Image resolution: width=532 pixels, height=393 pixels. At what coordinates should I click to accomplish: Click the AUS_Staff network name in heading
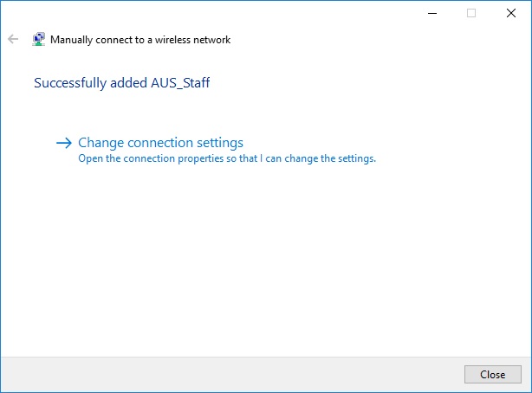tap(180, 83)
